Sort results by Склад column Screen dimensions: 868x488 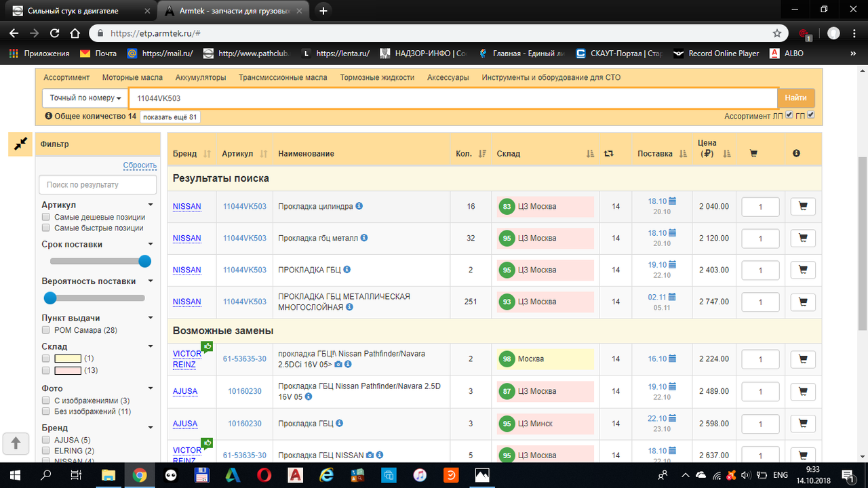pos(591,154)
